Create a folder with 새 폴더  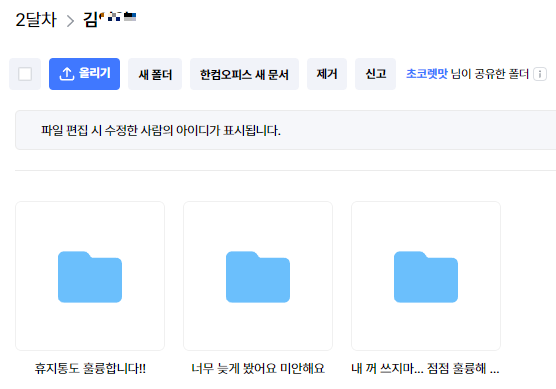click(x=155, y=74)
